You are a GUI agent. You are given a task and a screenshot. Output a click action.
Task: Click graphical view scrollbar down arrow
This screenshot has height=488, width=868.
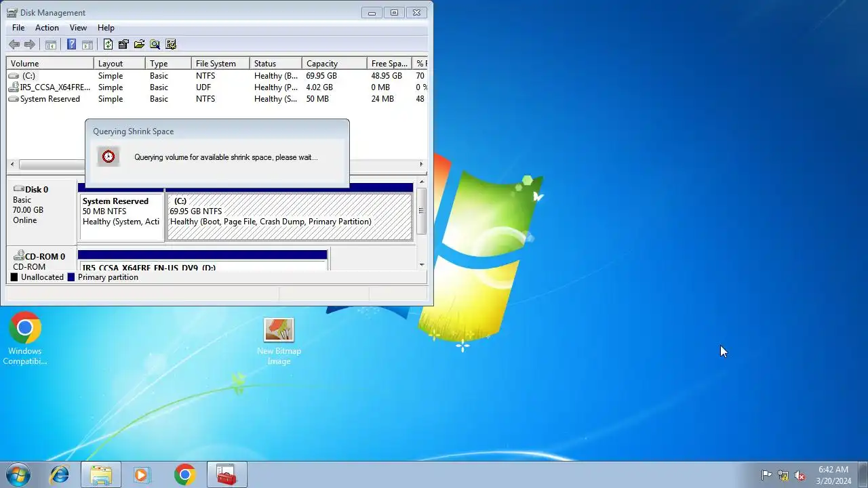click(x=422, y=264)
